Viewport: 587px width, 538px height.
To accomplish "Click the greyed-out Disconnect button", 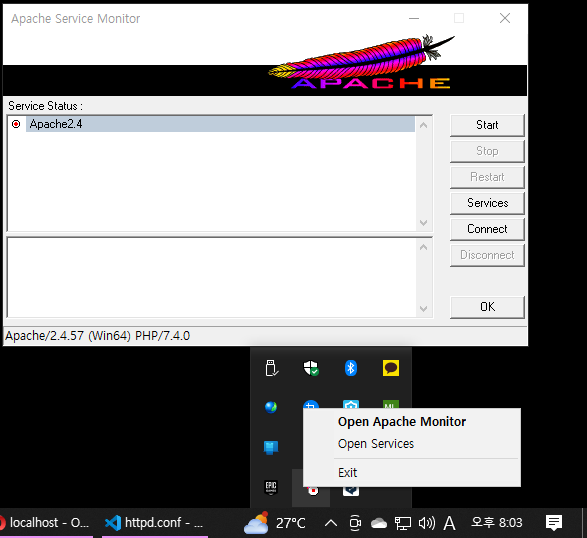I will [487, 255].
